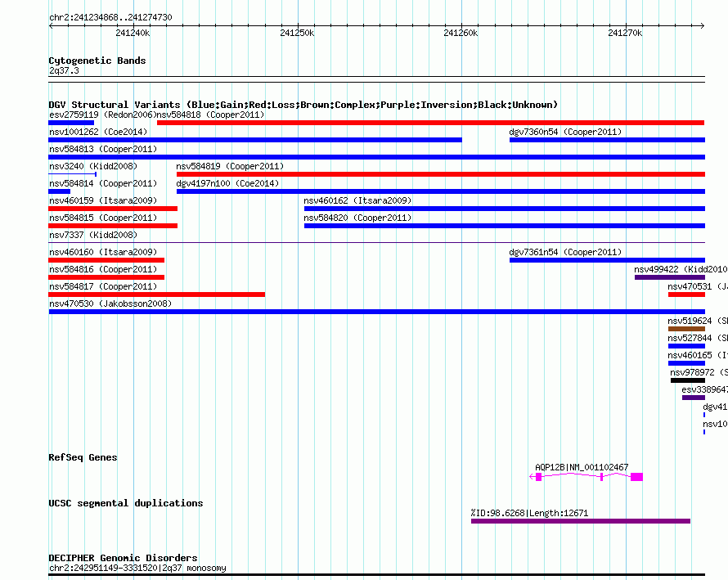The height and width of the screenshot is (580, 728).
Task: Select the 2q37.3 cytogenetic band label
Action: pos(64,70)
